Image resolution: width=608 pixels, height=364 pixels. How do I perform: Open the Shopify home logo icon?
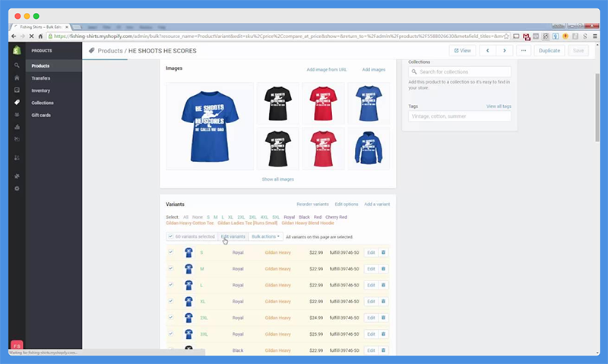click(17, 50)
